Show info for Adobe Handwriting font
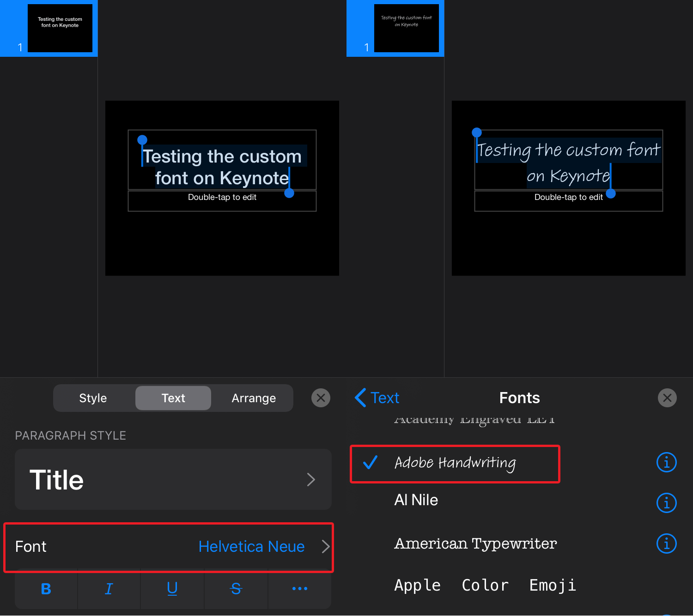Image resolution: width=693 pixels, height=616 pixels. tap(666, 462)
